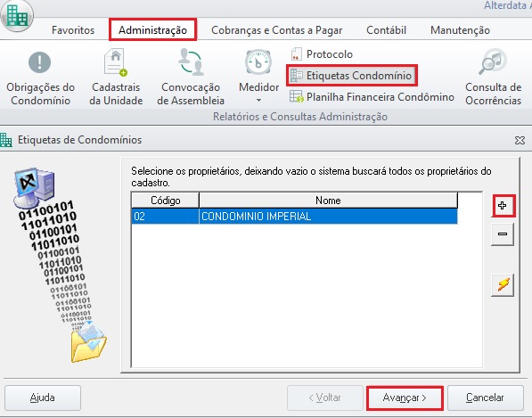Expand the Medidor dropdown arrow

tap(258, 100)
